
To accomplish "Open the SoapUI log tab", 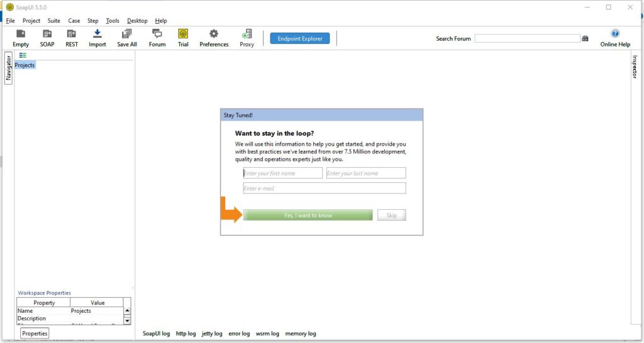I will coord(156,334).
